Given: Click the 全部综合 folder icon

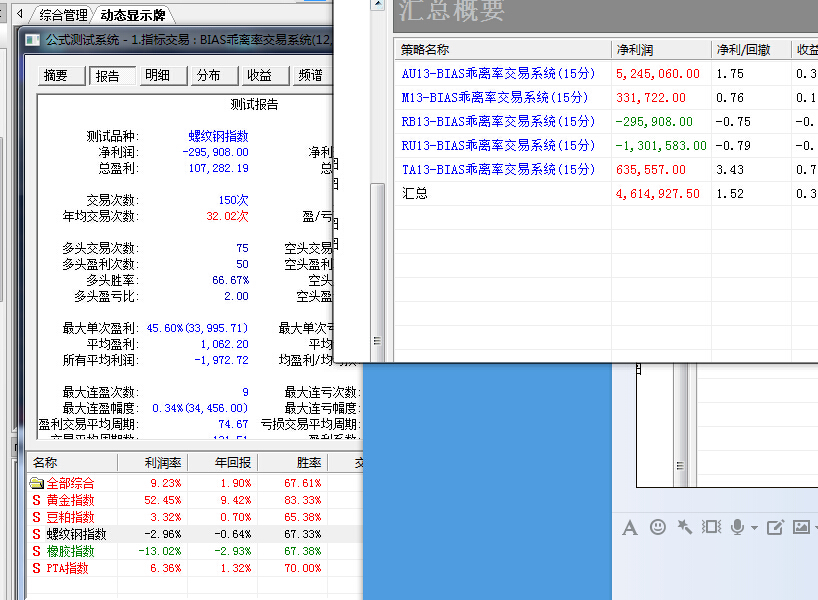Looking at the screenshot, I should pyautogui.click(x=36, y=483).
